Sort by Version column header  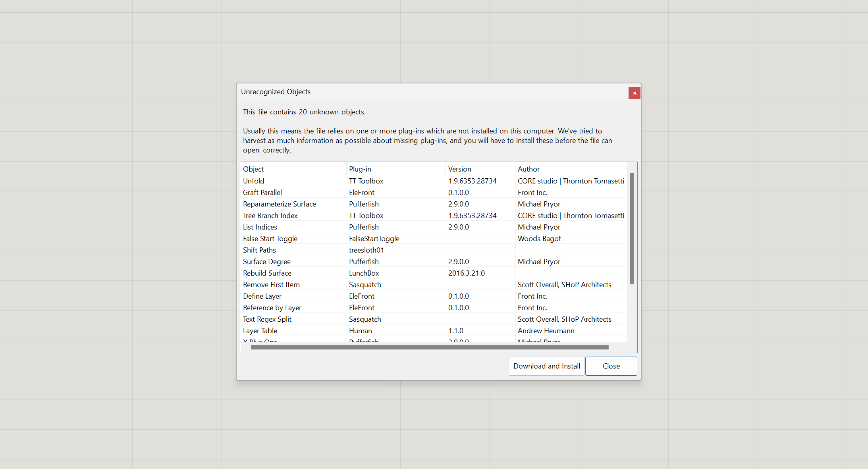click(x=459, y=169)
